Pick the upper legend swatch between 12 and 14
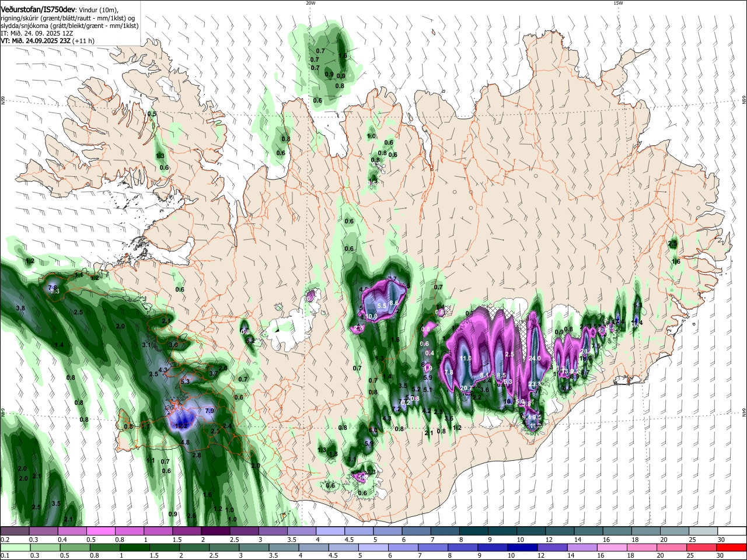 point(559,531)
